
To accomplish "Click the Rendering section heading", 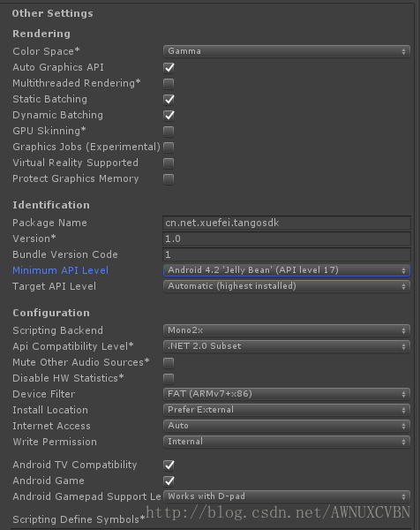I will [x=41, y=34].
